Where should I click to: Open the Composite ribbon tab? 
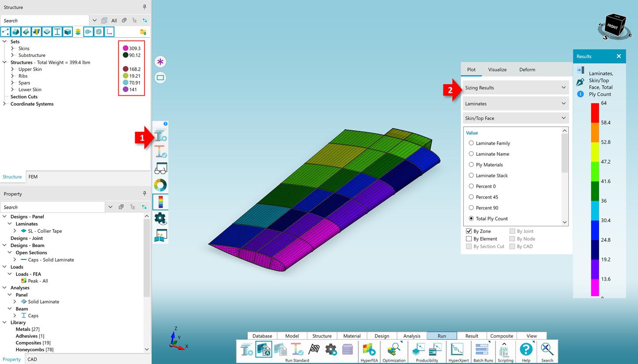[x=502, y=336]
